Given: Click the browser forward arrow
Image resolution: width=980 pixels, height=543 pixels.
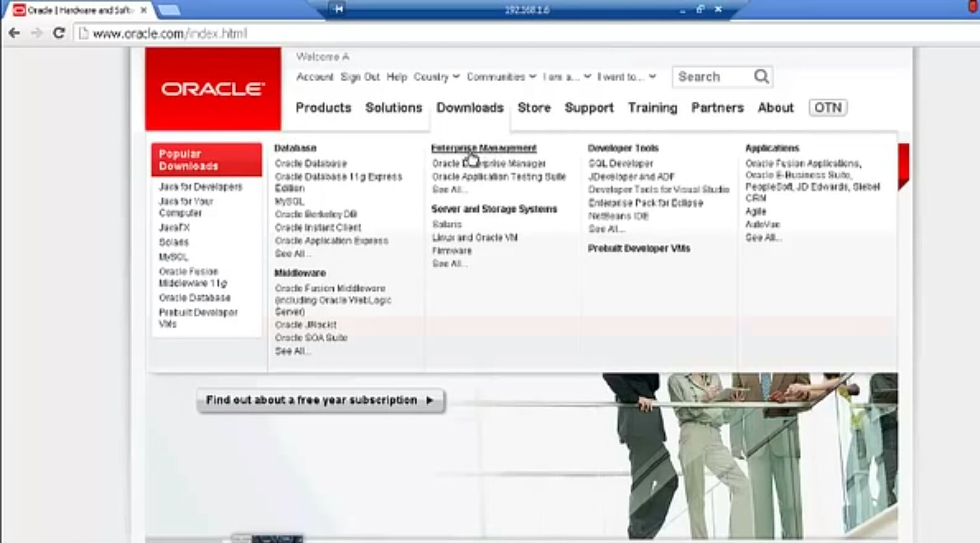Looking at the screenshot, I should click(x=36, y=33).
